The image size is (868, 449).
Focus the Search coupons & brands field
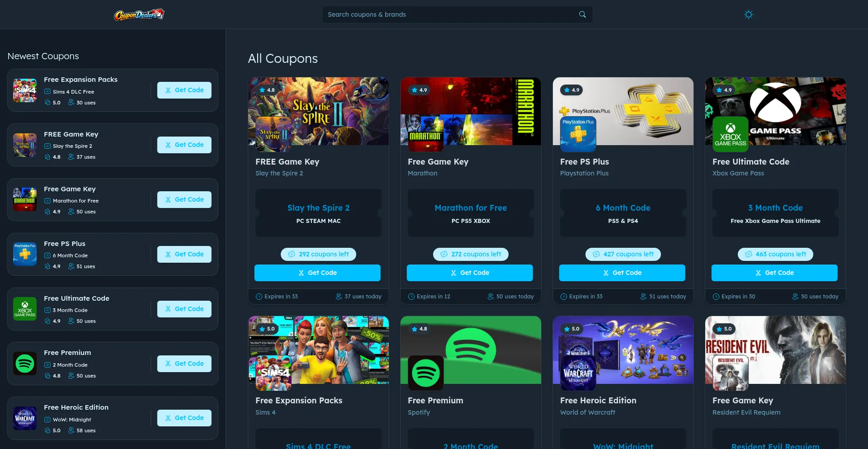point(457,14)
